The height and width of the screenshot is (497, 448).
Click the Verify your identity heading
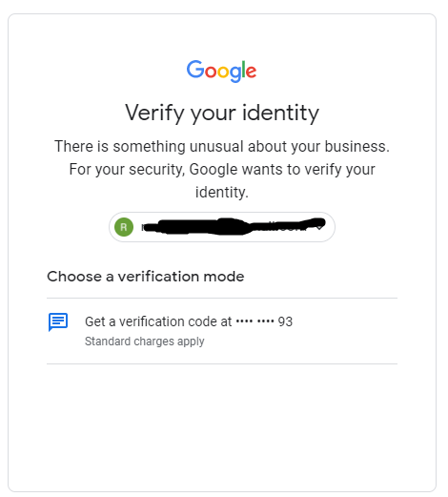tap(222, 113)
